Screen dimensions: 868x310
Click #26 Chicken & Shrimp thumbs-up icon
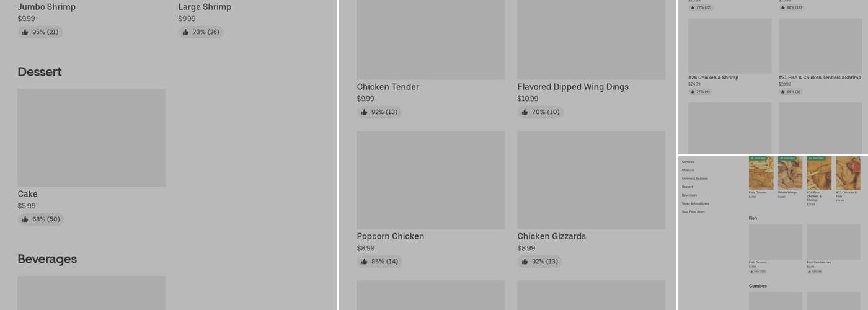693,92
